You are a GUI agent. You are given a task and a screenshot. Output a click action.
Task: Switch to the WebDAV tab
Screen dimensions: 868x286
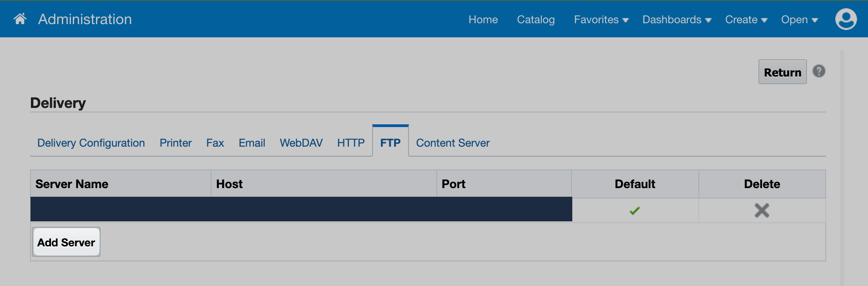pos(301,143)
